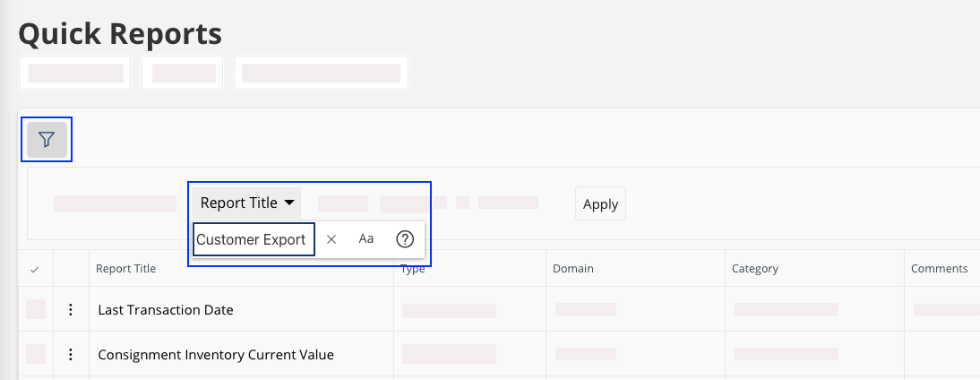Sort by Type column header
980x380 pixels.
[414, 269]
